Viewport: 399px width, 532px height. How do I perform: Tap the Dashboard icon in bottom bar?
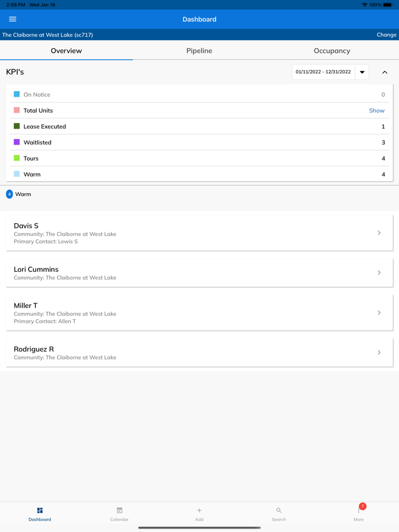point(40,510)
